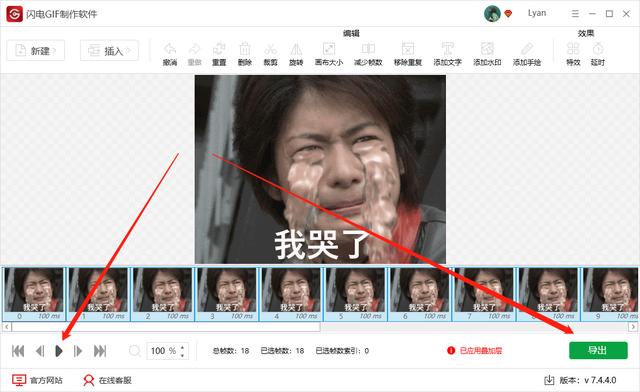
Task: Select frame 9 thumbnail
Action: point(610,294)
